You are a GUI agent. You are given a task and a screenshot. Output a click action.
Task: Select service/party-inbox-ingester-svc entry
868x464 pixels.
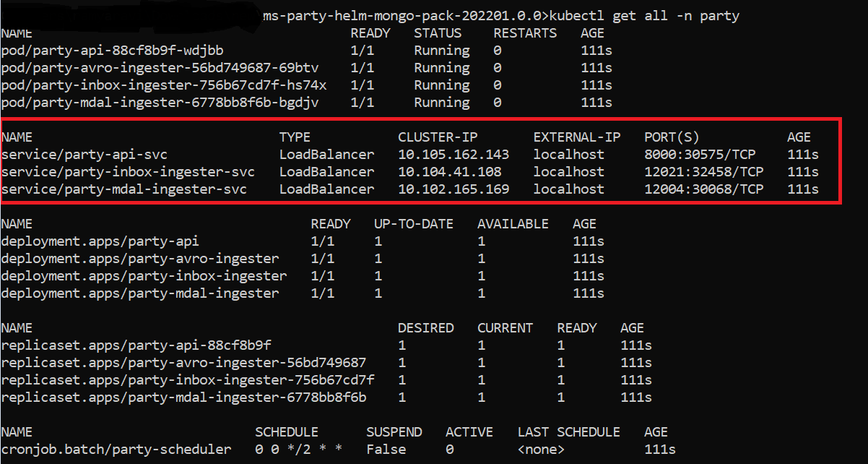pos(128,172)
